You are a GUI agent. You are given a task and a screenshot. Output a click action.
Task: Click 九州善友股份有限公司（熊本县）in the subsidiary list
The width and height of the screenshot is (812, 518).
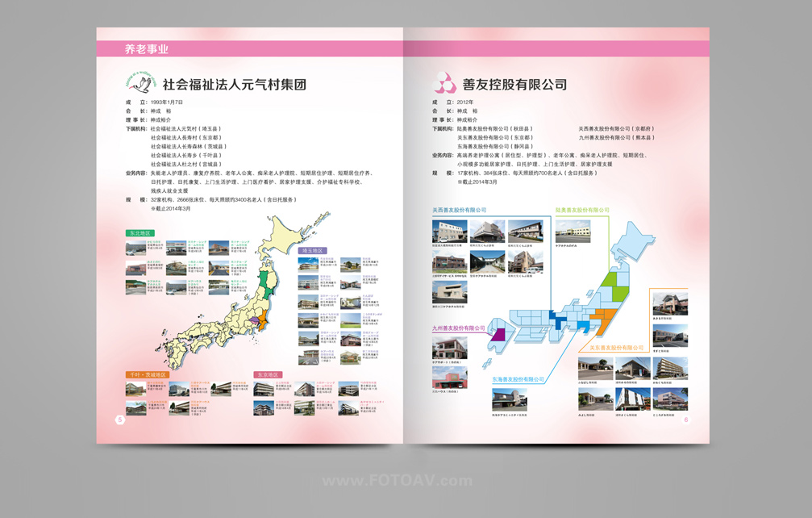[x=617, y=138]
